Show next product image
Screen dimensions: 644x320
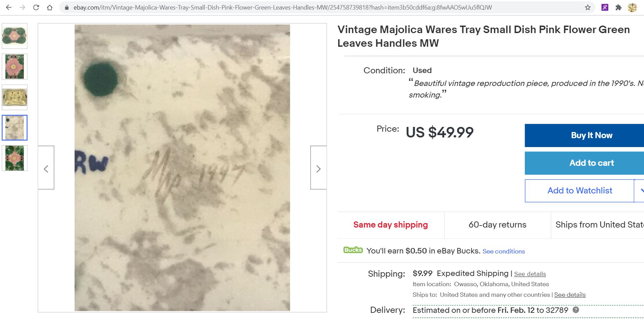click(318, 168)
